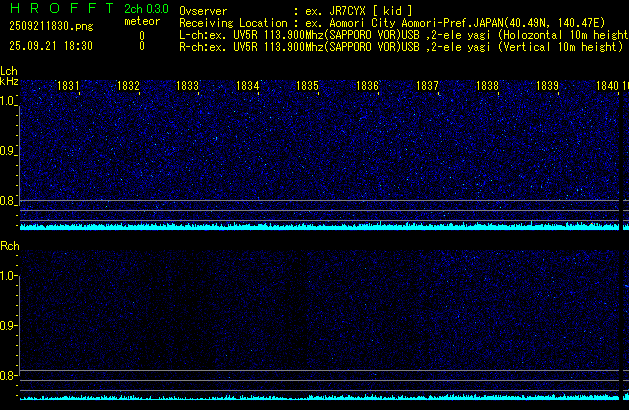This screenshot has width=629, height=410.
Task: Click the 1840 time marker
Action: pos(607,86)
